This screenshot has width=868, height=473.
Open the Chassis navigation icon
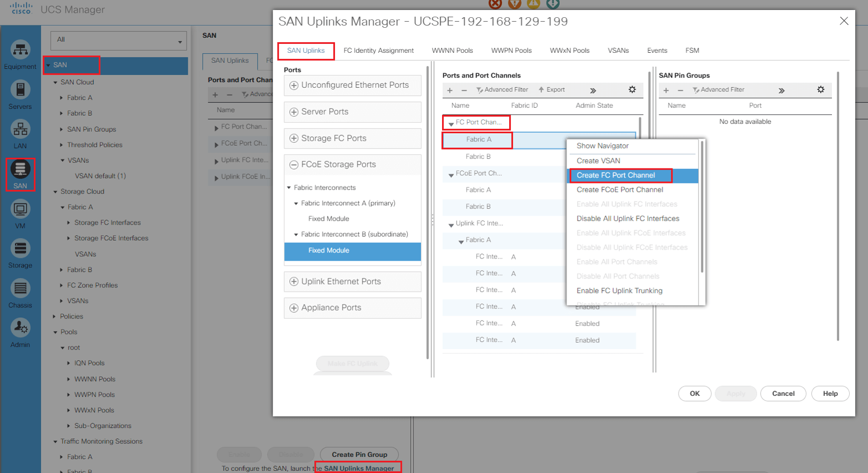coord(20,293)
